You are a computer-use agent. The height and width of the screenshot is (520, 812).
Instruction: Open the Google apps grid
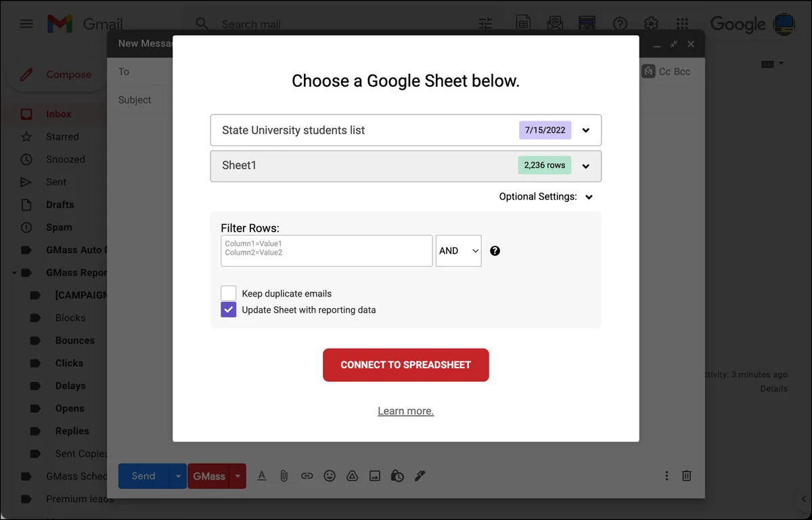[x=682, y=24]
